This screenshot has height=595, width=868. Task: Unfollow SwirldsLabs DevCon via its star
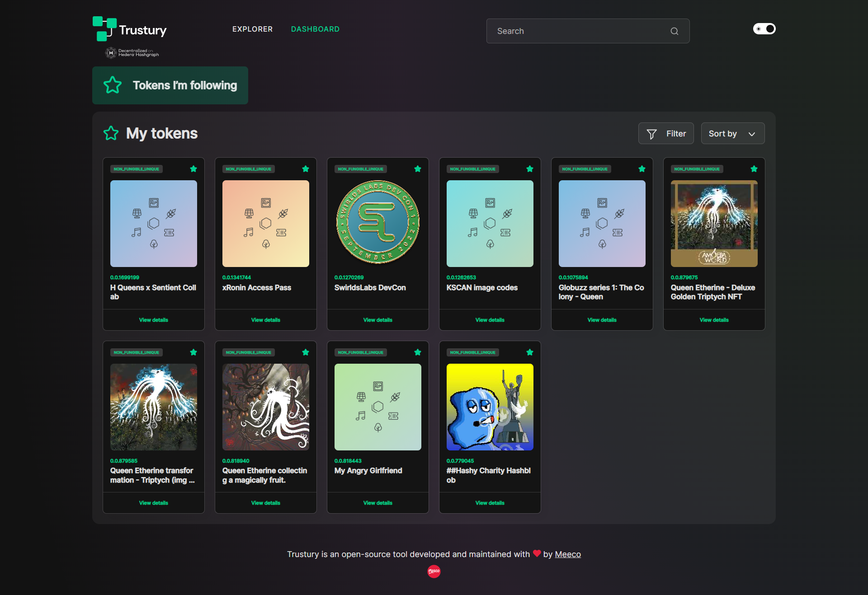point(418,169)
